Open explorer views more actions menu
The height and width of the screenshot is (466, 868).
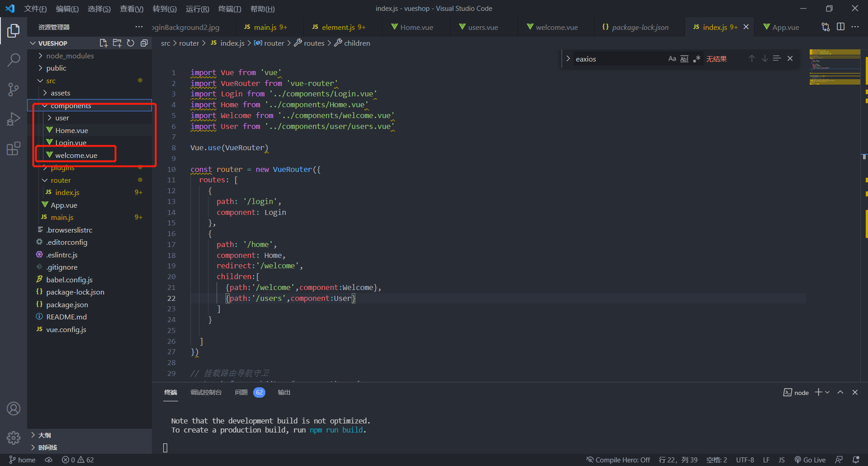(x=139, y=27)
